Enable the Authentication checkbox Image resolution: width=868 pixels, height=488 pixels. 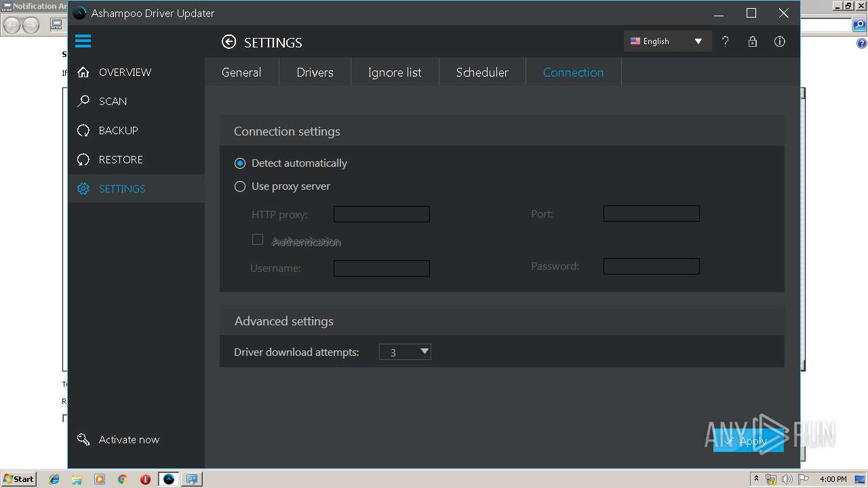[258, 239]
